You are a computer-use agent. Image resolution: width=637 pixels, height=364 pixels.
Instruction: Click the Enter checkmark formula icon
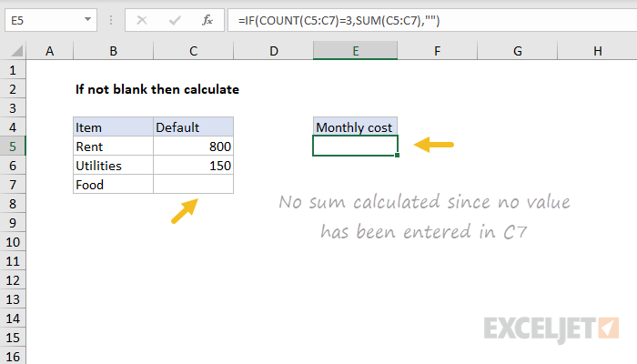175,20
